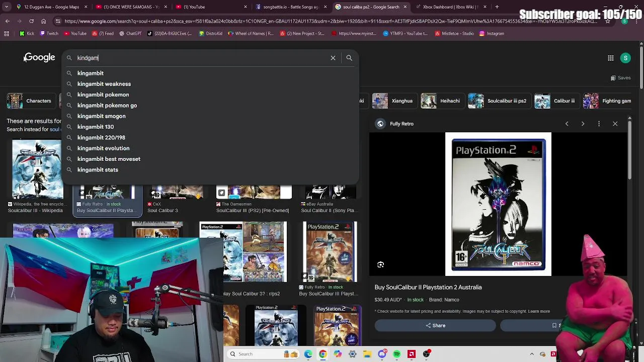Screen dimensions: 644x362
Task: Open the Soul Calibur 3 CeX result
Action: [x=177, y=200]
